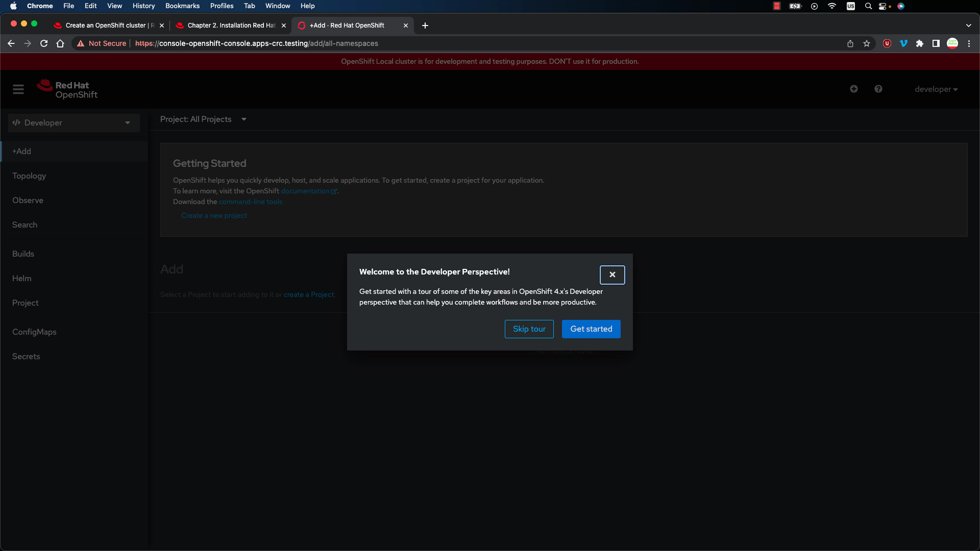
Task: Click the 'command-line tools' link
Action: tap(251, 202)
